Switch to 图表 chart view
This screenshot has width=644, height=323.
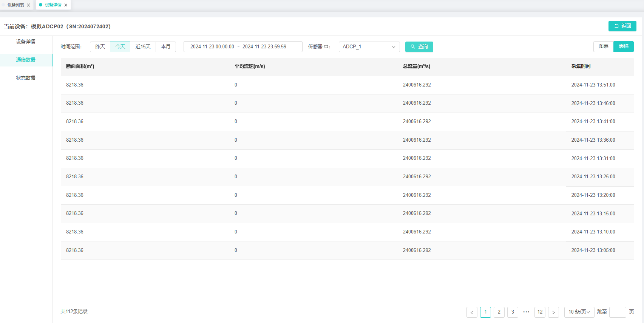[x=603, y=46]
